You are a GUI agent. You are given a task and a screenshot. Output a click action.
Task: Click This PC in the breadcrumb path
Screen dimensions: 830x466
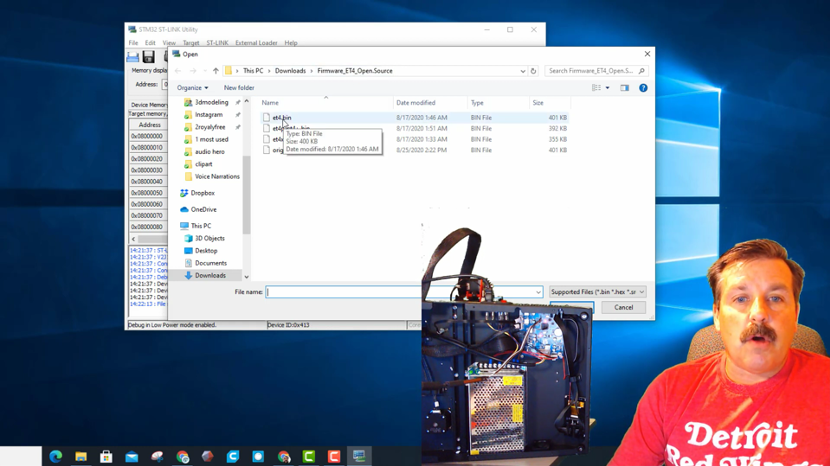pos(253,71)
